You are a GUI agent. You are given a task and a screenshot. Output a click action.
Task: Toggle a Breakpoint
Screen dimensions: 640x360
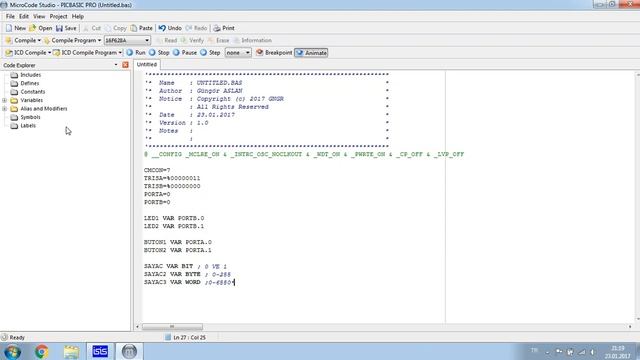click(x=274, y=53)
